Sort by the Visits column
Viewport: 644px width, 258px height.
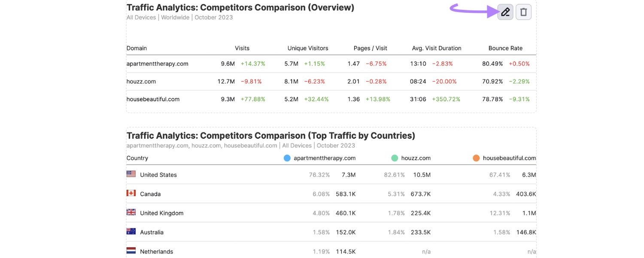(242, 48)
